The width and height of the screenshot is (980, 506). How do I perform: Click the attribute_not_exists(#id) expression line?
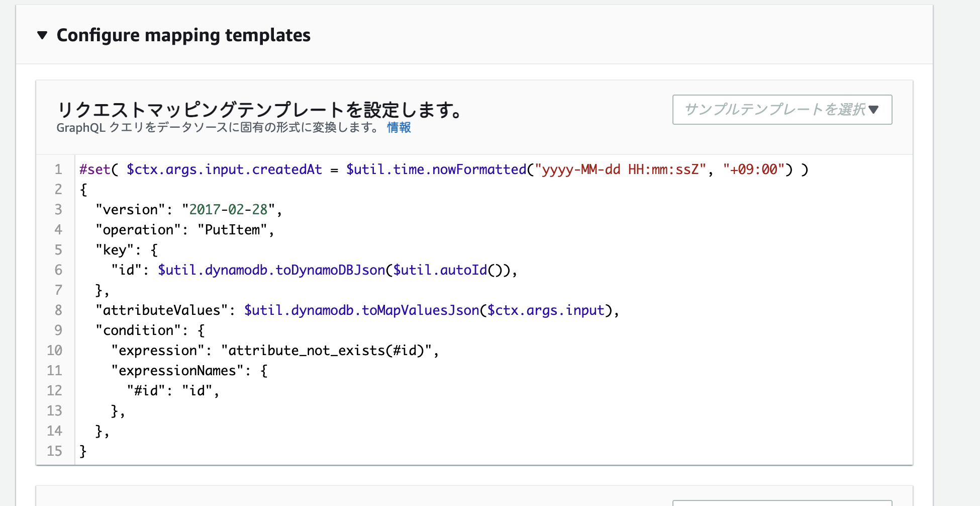click(x=275, y=351)
